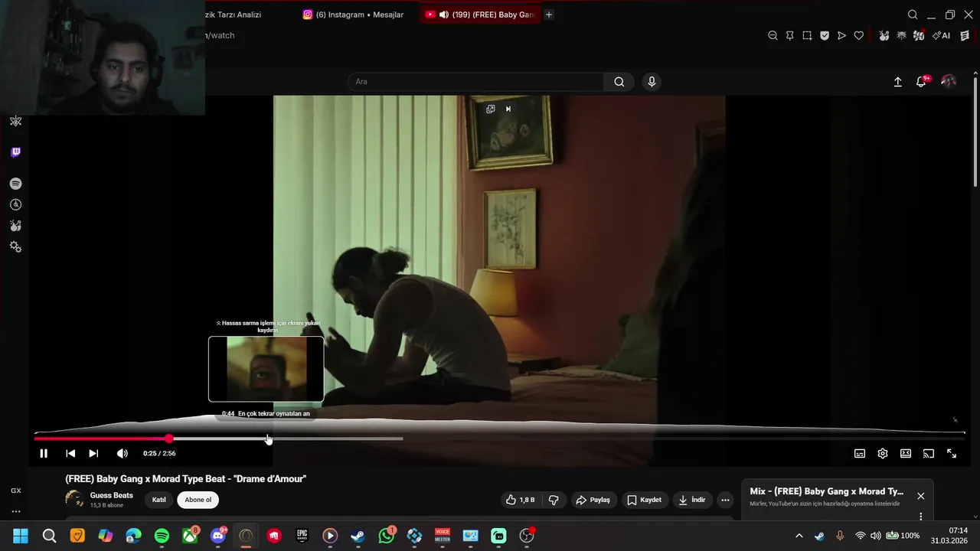Open the browser easy setup menu icon
980x551 pixels.
pyautogui.click(x=965, y=35)
